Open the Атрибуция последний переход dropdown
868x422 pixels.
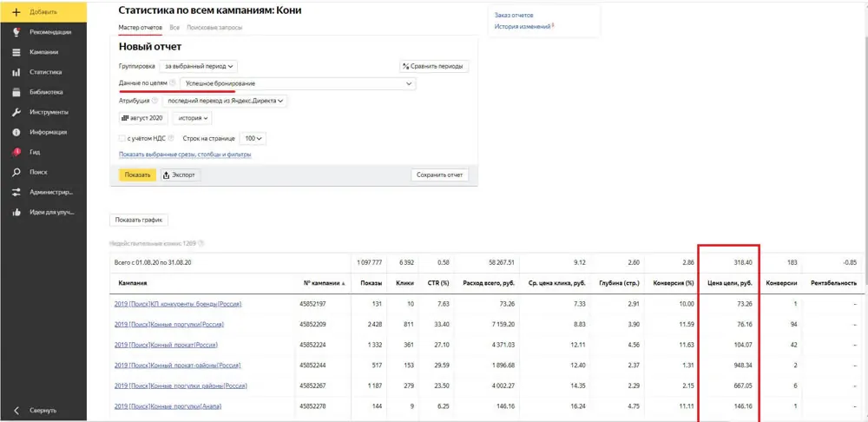[225, 101]
